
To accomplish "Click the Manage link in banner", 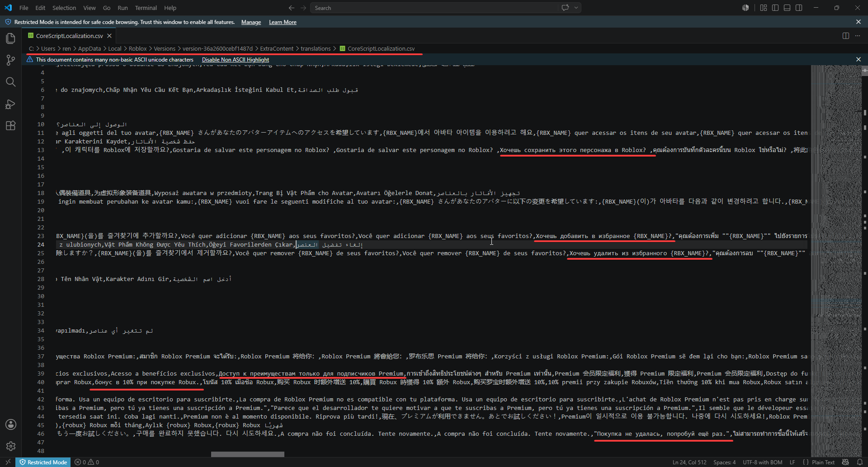I will 251,22.
